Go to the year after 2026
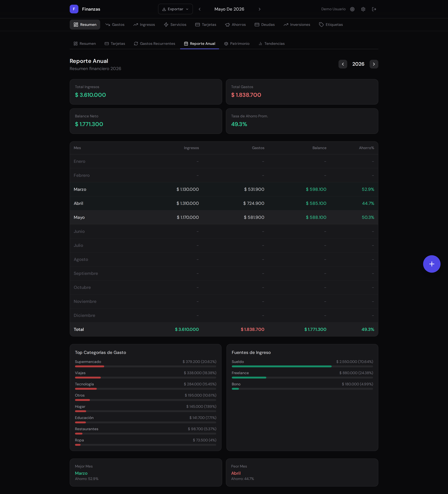Screen dimensions: 448x494 point(374,64)
